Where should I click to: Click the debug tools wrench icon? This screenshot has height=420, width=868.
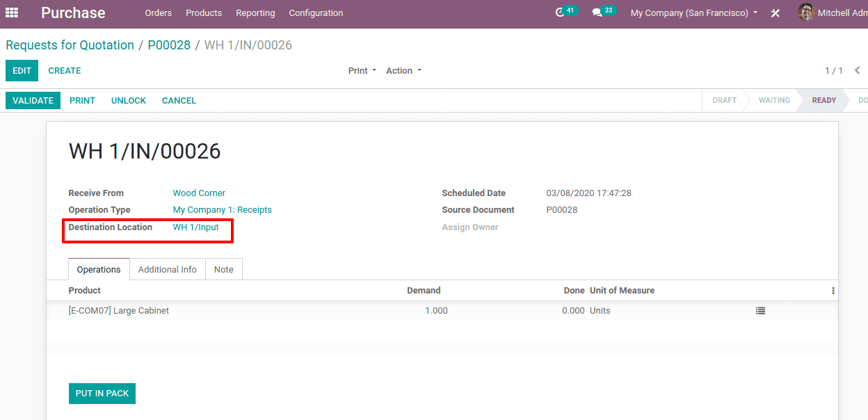pos(775,13)
